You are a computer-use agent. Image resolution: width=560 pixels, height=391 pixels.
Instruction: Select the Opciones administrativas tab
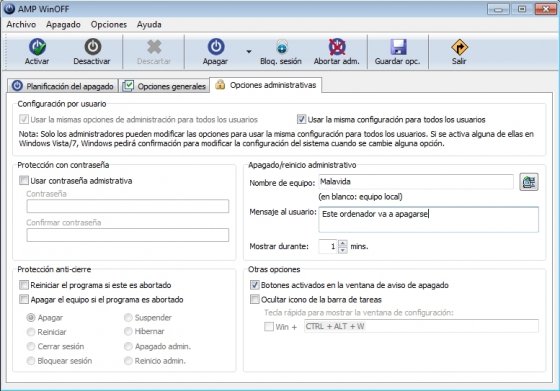[x=266, y=85]
